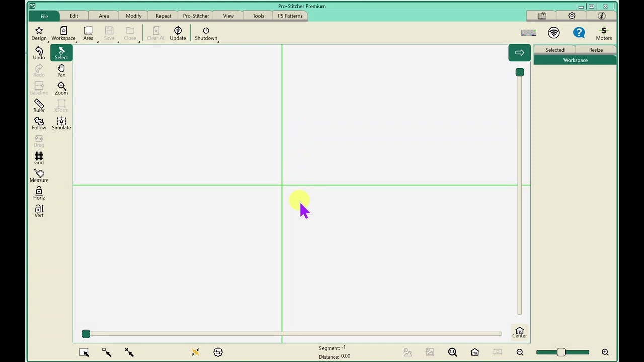Select the Area tool in ribbon
Screen dimensions: 644x362
[x=88, y=34]
